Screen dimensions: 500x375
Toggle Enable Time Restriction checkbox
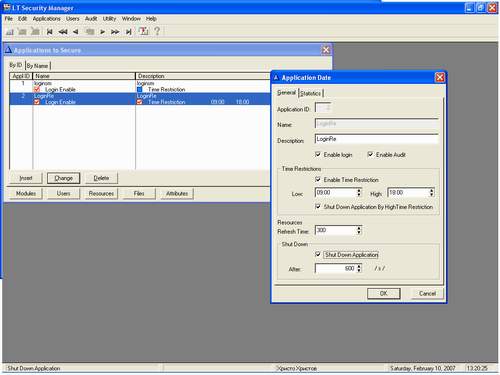click(318, 179)
